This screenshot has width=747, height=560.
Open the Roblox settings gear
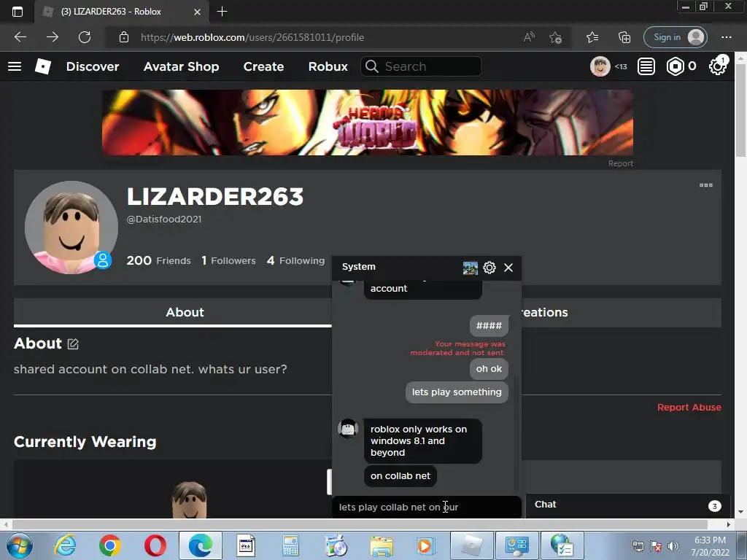pyautogui.click(x=717, y=66)
